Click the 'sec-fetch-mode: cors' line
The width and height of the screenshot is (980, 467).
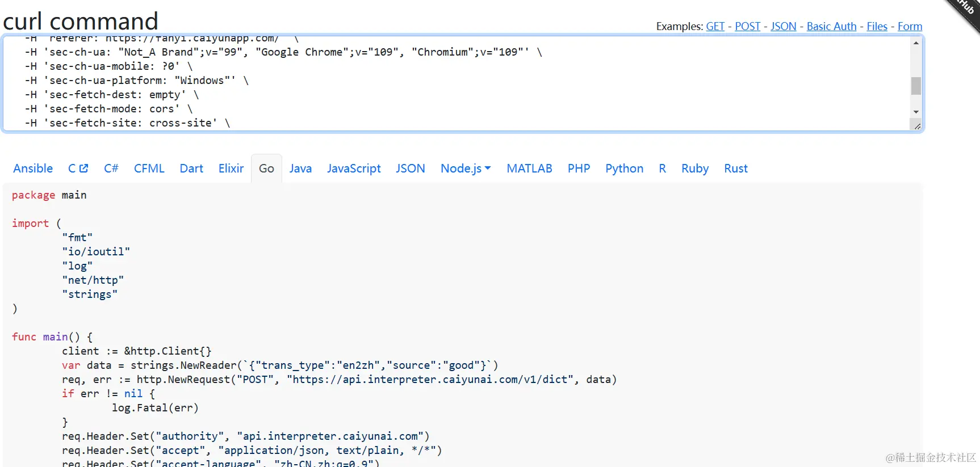tap(108, 108)
